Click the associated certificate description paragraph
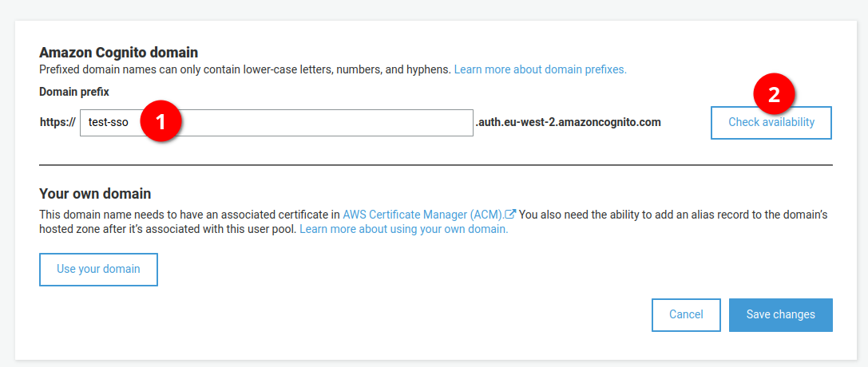This screenshot has width=868, height=367. click(x=434, y=222)
